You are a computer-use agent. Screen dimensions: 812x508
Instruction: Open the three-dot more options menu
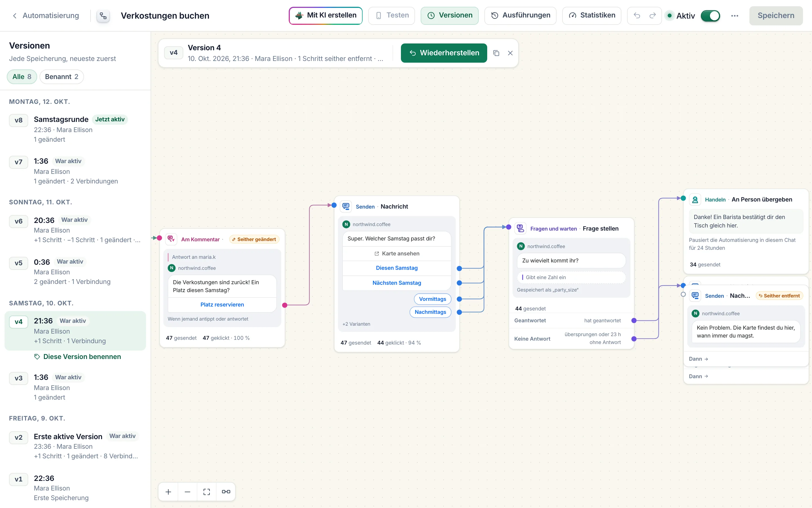coord(734,16)
